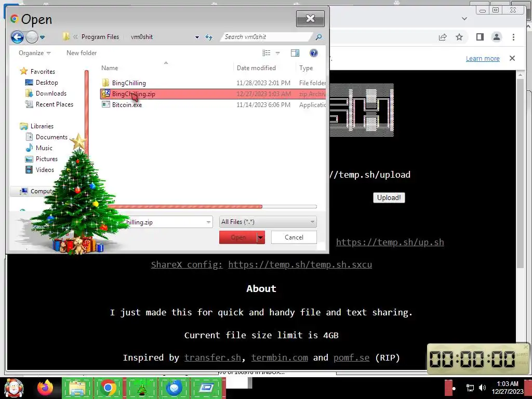Click the horizontal scrollbar in file list
Viewport: 532px width, 399px height.
tap(185, 207)
